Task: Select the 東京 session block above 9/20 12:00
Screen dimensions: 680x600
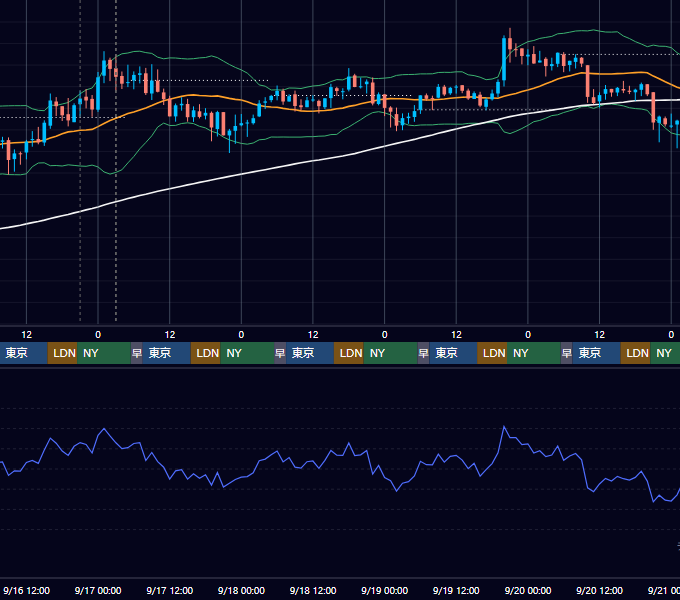Action: click(596, 353)
